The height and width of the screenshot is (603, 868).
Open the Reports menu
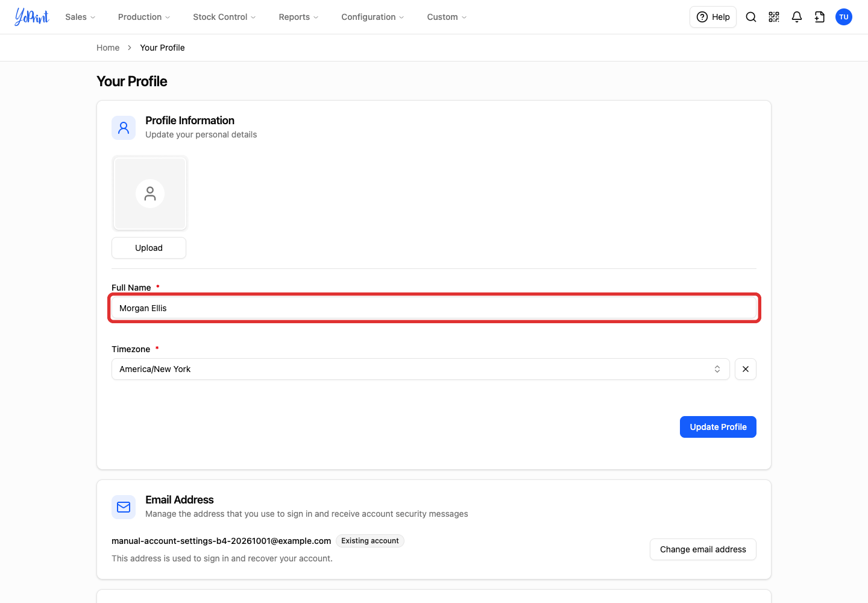(x=298, y=17)
